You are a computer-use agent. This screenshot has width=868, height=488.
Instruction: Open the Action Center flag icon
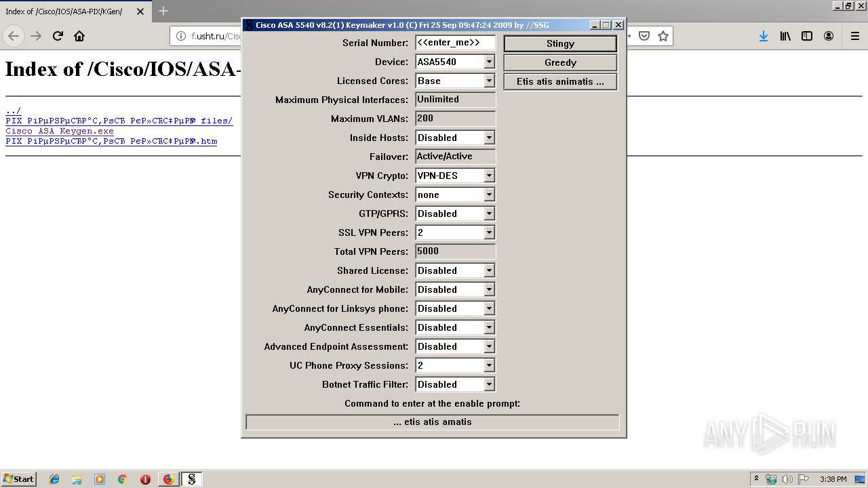click(802, 479)
